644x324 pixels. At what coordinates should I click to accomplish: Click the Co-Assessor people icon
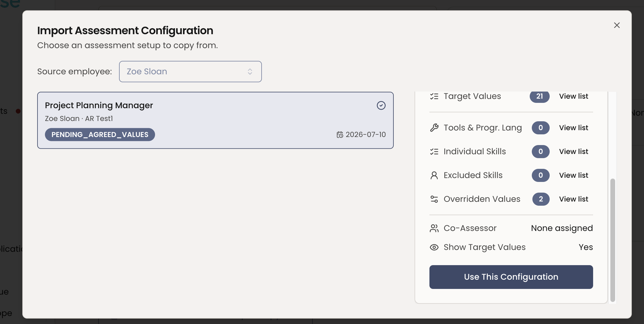tap(434, 228)
